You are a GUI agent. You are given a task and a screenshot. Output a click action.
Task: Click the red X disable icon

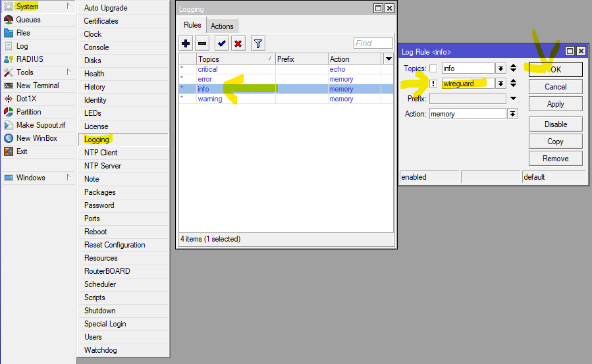click(x=238, y=43)
